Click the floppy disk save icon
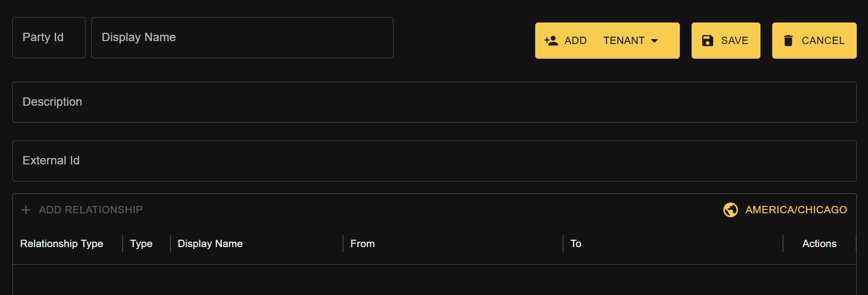Image resolution: width=868 pixels, height=295 pixels. click(708, 41)
